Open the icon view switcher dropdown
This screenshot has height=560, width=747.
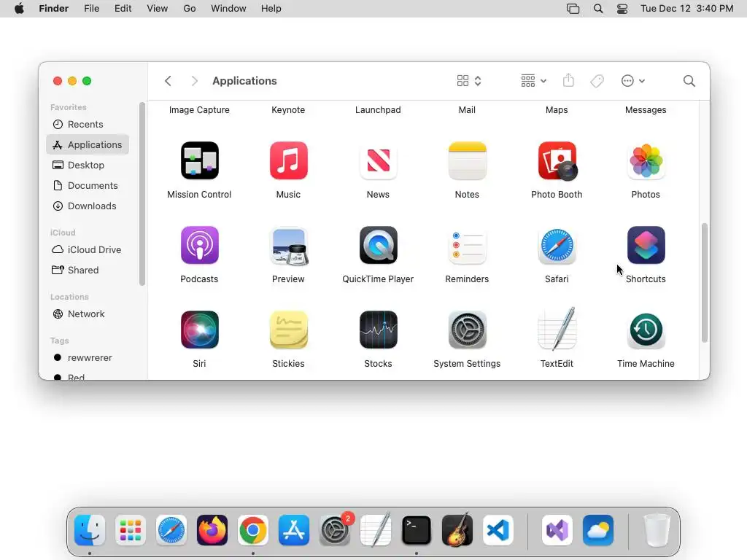click(x=469, y=81)
